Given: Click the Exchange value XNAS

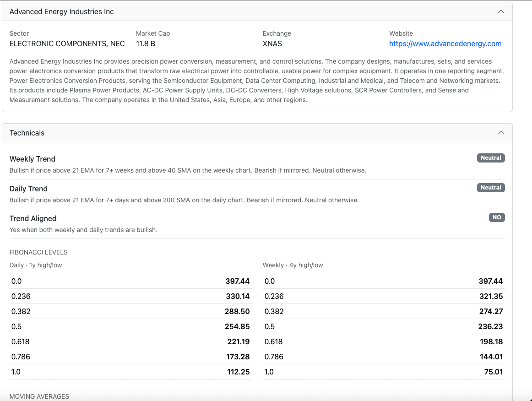Looking at the screenshot, I should [x=272, y=44].
